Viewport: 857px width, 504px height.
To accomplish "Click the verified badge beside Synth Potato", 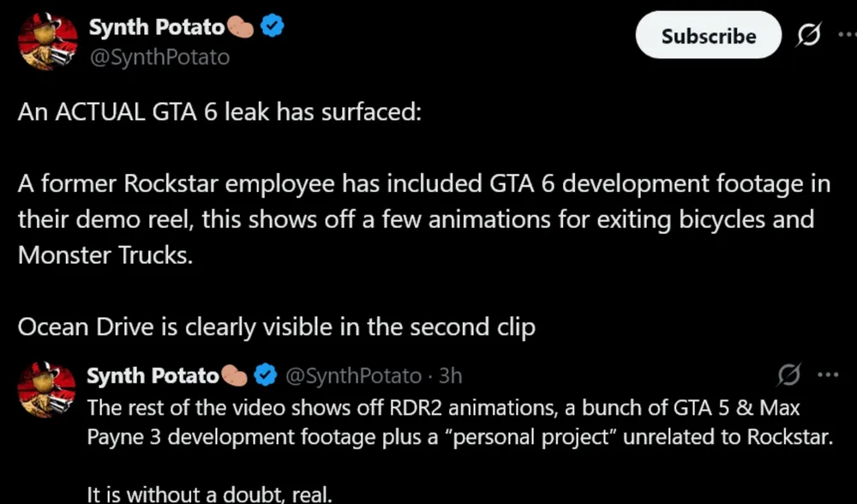I will [x=272, y=26].
